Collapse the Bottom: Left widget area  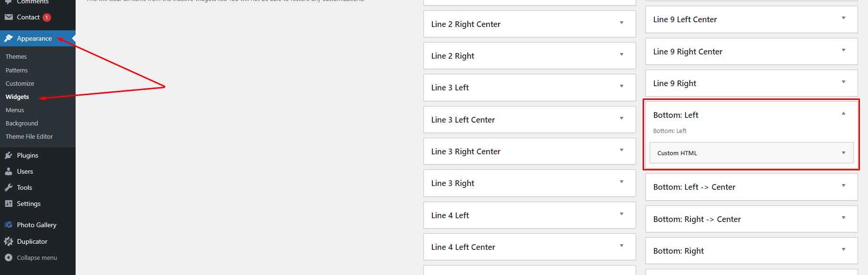(x=843, y=114)
